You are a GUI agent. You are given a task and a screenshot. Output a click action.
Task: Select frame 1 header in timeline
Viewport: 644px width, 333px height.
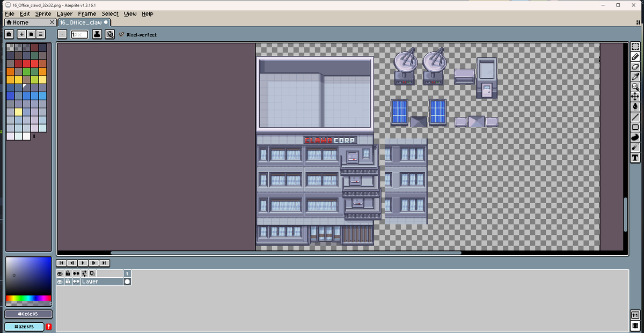(x=127, y=273)
